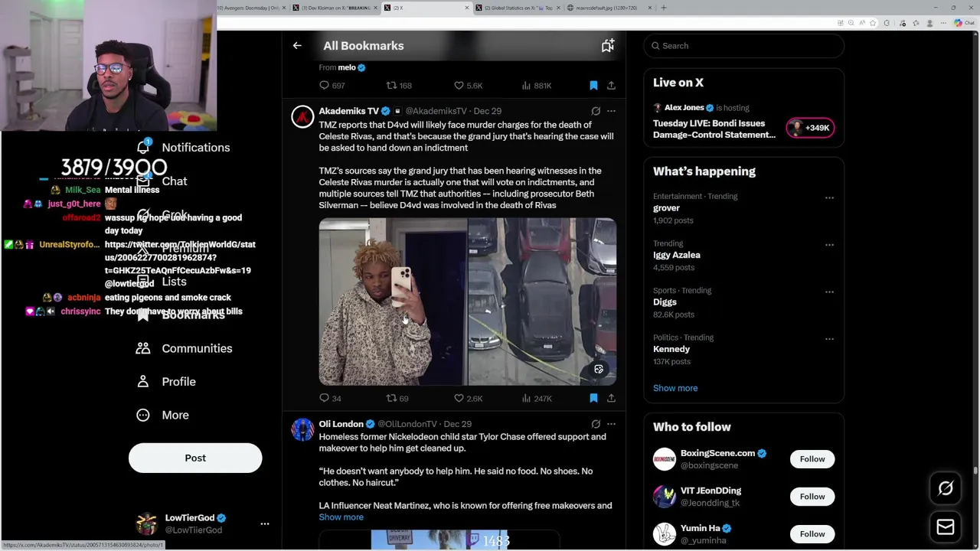Open the Messages floating envelope button
Viewport: 980px width, 551px height.
(946, 527)
